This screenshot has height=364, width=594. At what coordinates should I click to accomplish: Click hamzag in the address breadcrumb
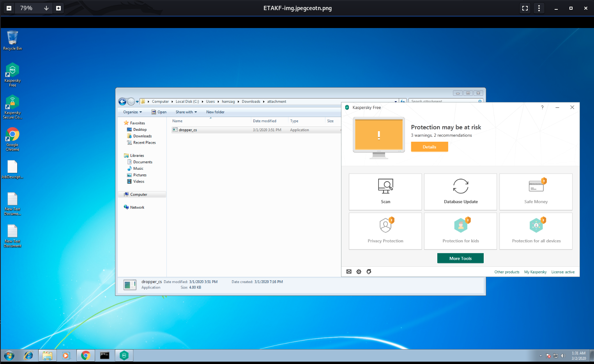point(228,102)
